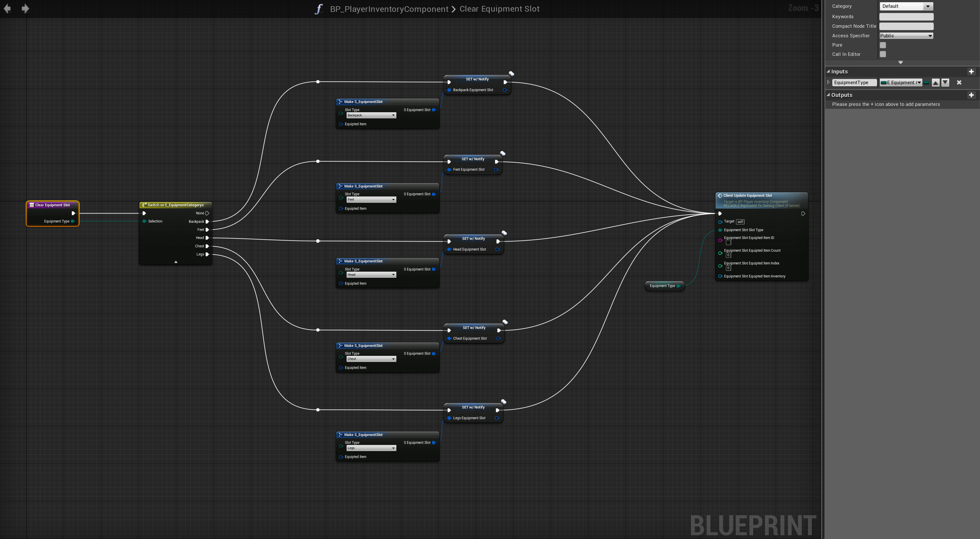
Task: Navigate back with the left arrow icon
Action: point(7,8)
